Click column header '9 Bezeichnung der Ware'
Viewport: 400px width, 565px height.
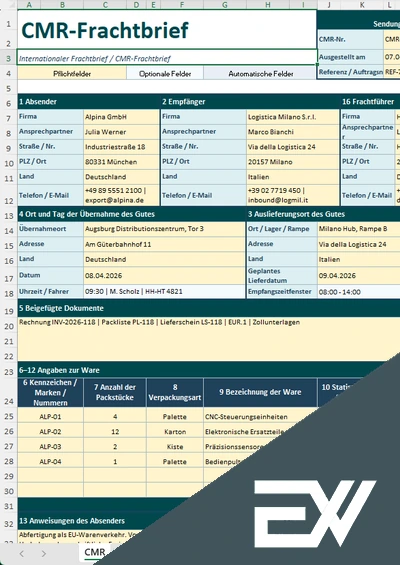[260, 392]
